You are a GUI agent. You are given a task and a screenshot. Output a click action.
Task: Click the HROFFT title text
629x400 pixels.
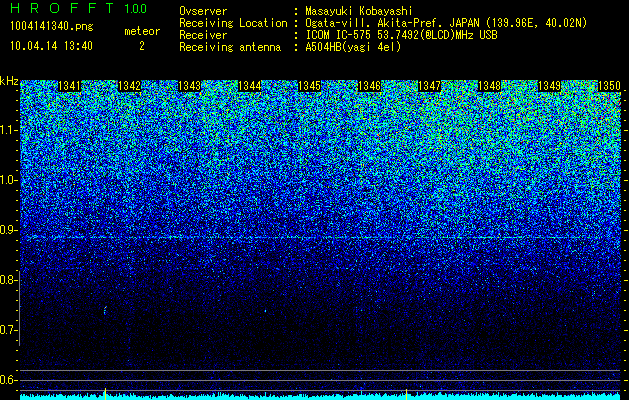(x=63, y=8)
